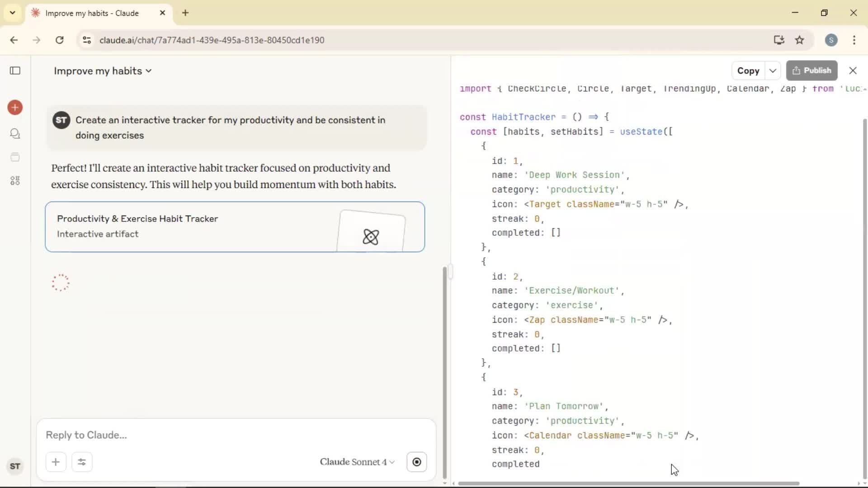The height and width of the screenshot is (488, 868).
Task: Install app icon in address bar
Action: point(778,40)
